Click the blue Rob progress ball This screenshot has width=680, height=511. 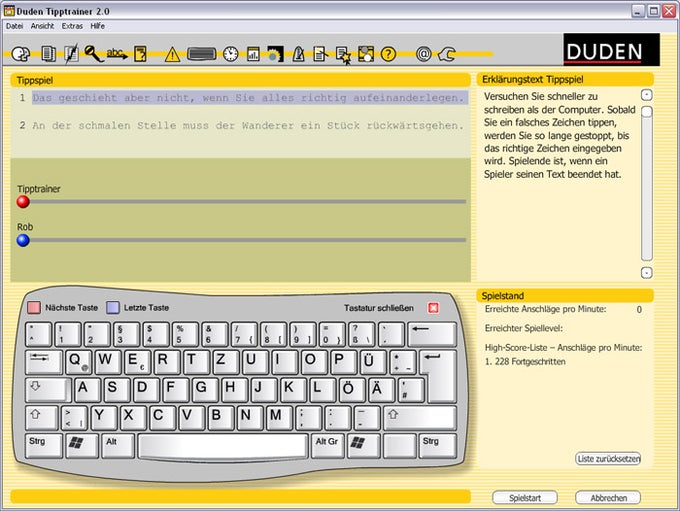coord(23,240)
